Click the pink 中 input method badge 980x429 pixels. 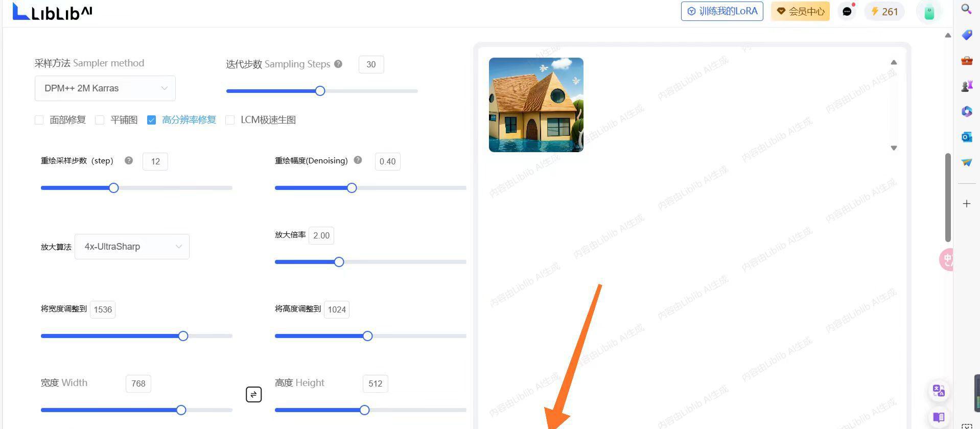coord(946,260)
